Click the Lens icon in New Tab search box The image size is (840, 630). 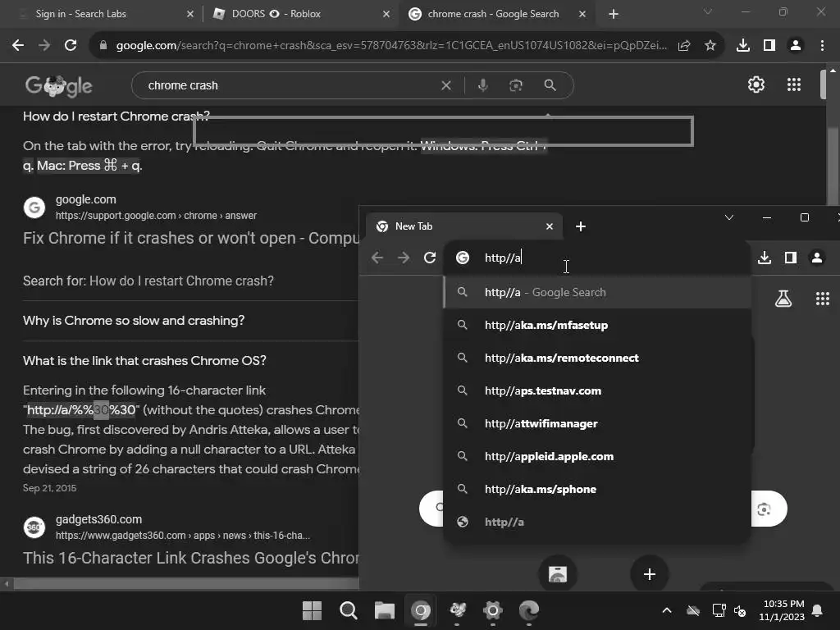pyautogui.click(x=765, y=509)
